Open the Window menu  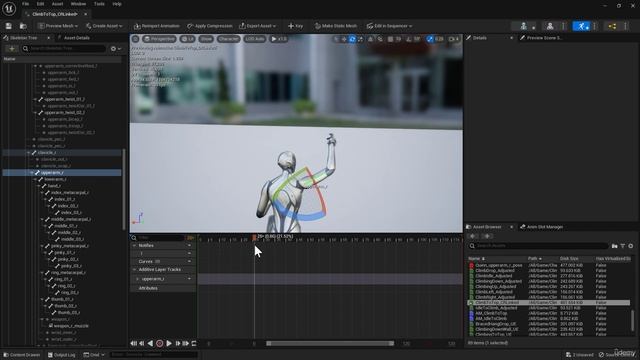78,4
